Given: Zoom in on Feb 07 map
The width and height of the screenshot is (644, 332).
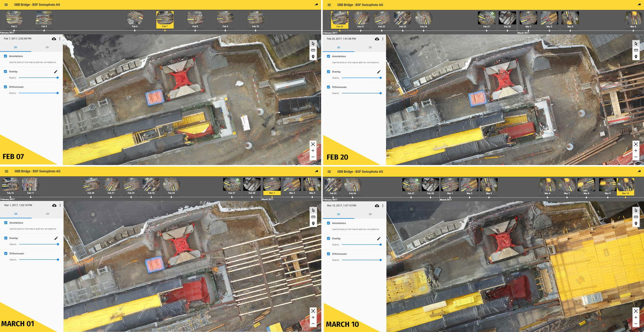Looking at the screenshot, I should 313,151.
